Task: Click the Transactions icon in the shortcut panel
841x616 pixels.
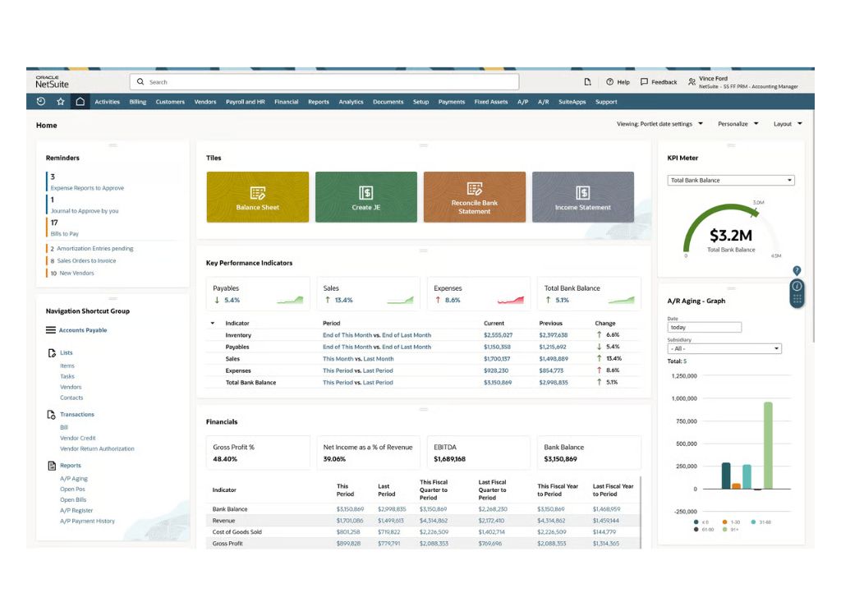Action: pos(50,414)
